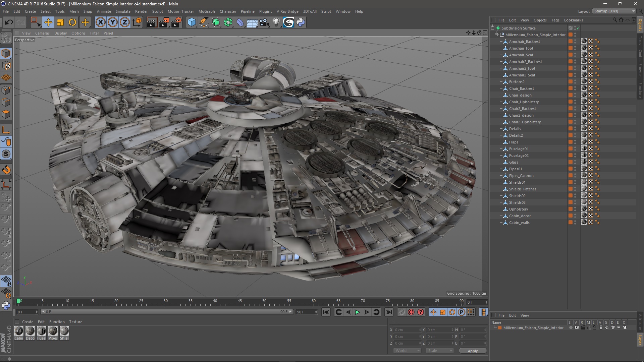Click the render active view icon

(152, 22)
